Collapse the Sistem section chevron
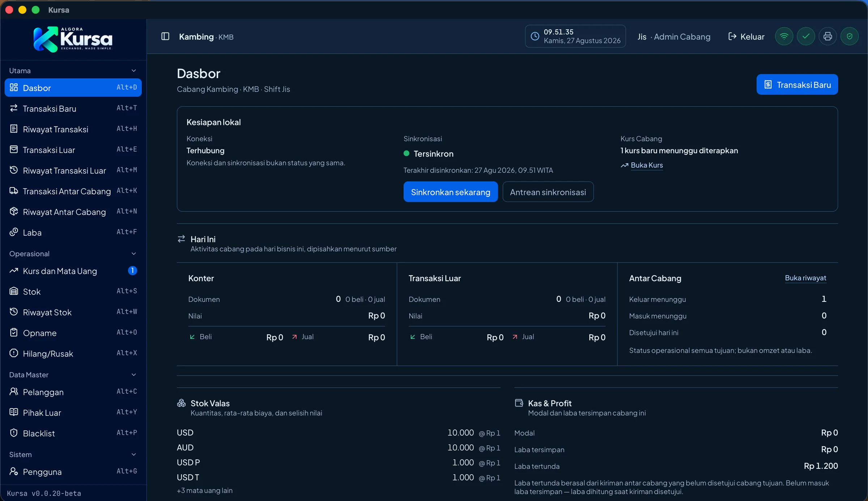This screenshot has width=868, height=501. click(133, 454)
